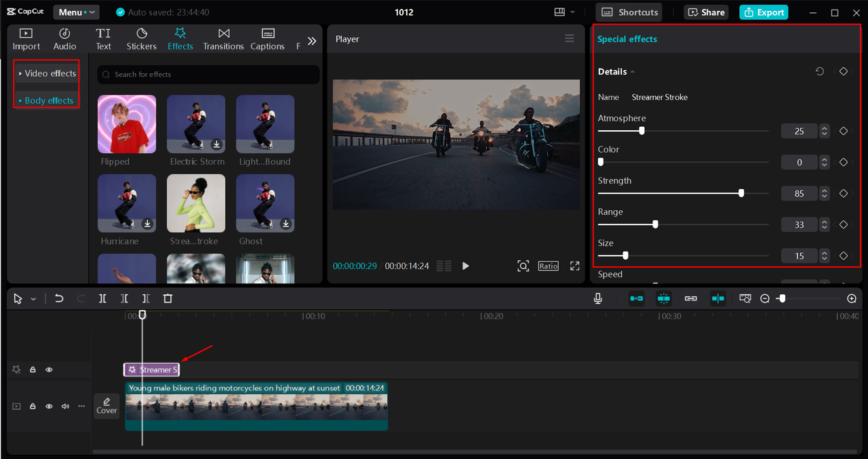
Task: Add Strength keyframe diamond
Action: (x=844, y=193)
